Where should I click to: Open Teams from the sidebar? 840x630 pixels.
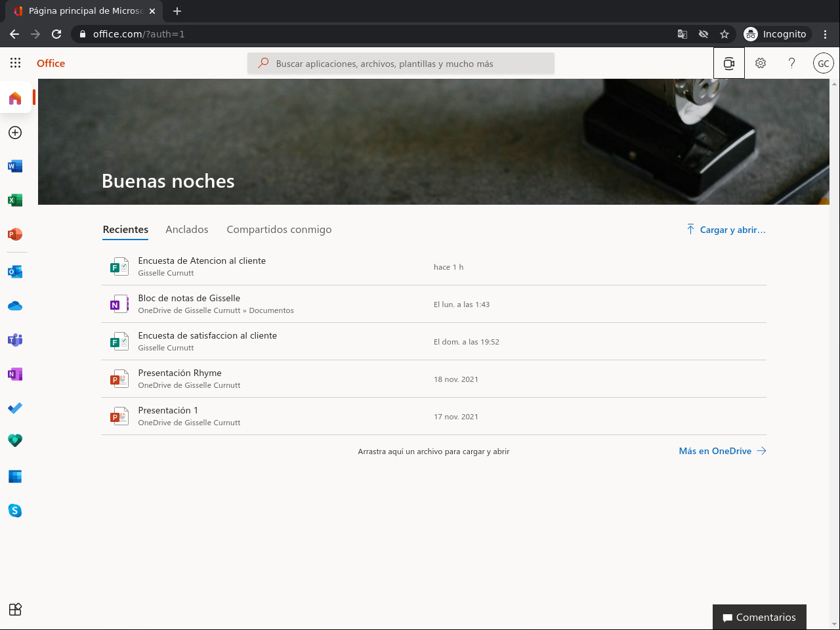click(15, 340)
